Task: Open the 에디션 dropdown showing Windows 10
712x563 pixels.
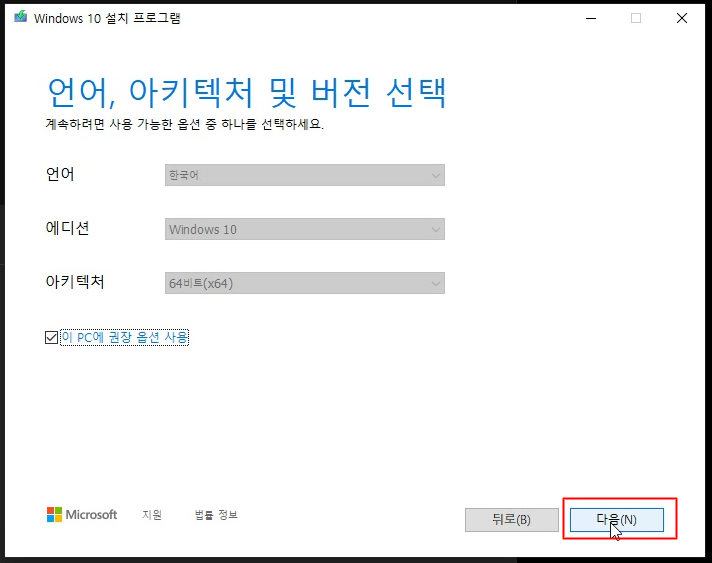Action: pos(305,229)
